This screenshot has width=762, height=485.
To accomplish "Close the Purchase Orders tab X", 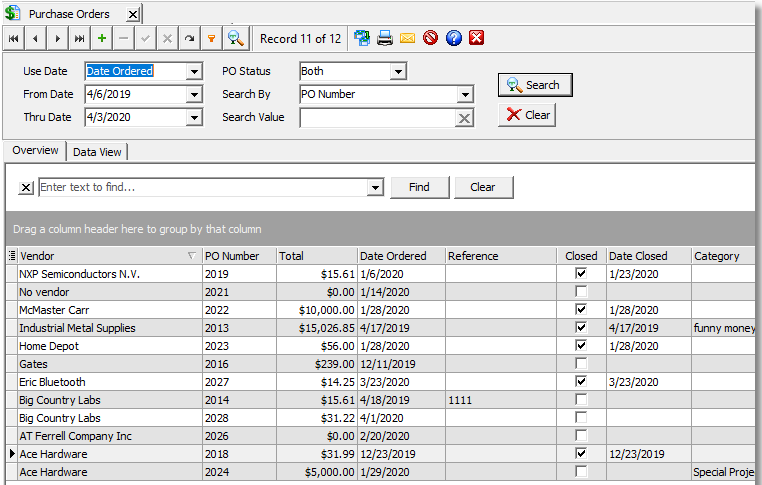I will tap(133, 15).
